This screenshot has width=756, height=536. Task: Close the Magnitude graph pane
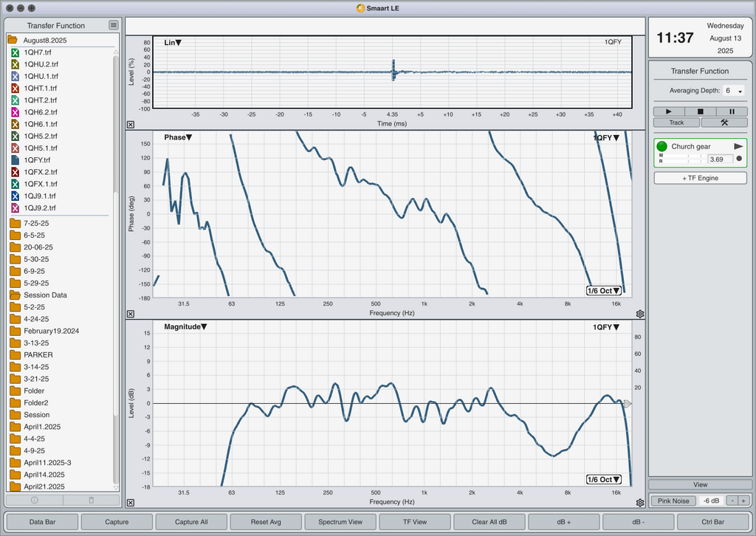(x=131, y=503)
